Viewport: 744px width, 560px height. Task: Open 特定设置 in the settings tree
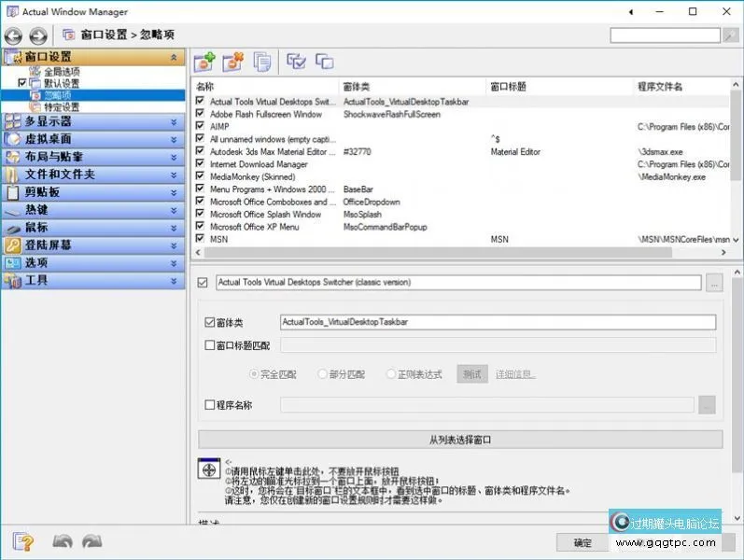[x=62, y=107]
